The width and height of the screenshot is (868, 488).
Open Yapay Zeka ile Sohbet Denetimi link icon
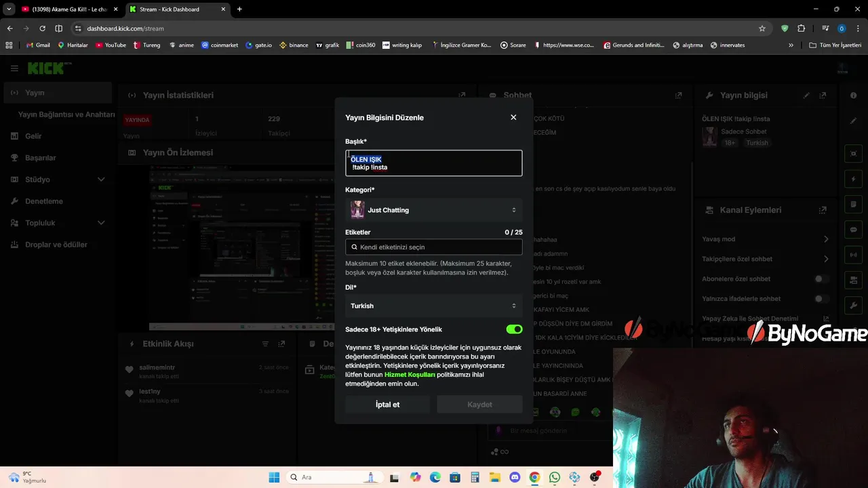pyautogui.click(x=826, y=319)
